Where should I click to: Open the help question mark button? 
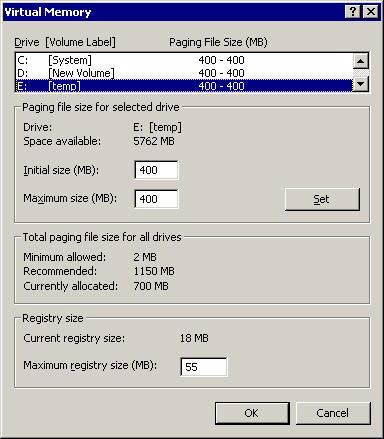pyautogui.click(x=353, y=12)
